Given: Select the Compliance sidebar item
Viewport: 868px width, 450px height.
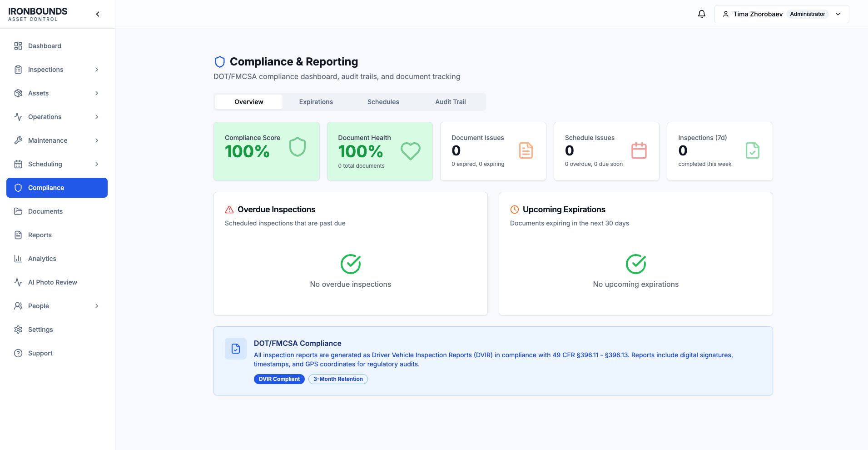Looking at the screenshot, I should 57,188.
